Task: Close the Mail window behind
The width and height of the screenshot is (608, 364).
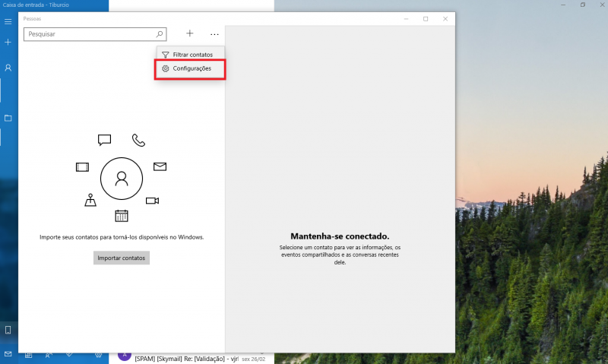Action: point(602,5)
